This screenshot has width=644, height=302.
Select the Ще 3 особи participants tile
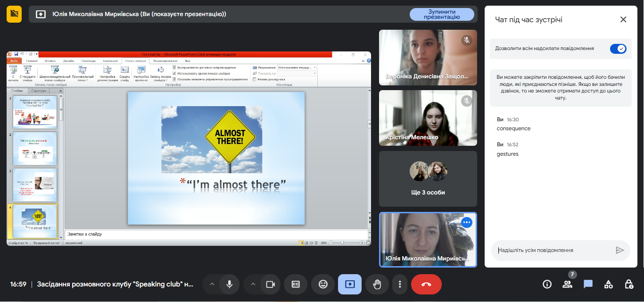point(428,179)
